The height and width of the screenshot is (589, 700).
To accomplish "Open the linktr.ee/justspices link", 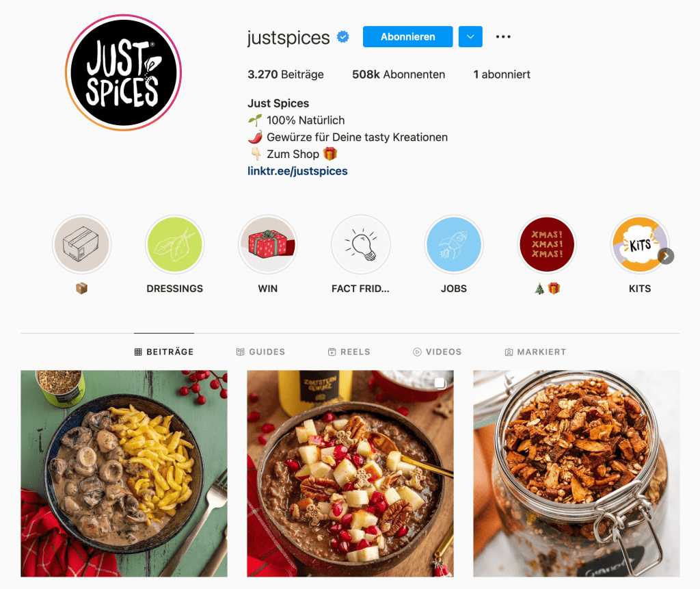I will click(x=297, y=171).
